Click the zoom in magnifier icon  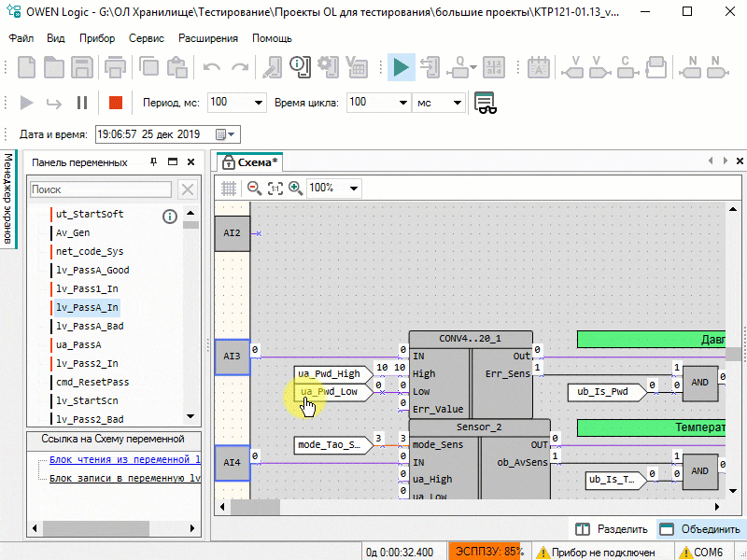click(x=295, y=188)
